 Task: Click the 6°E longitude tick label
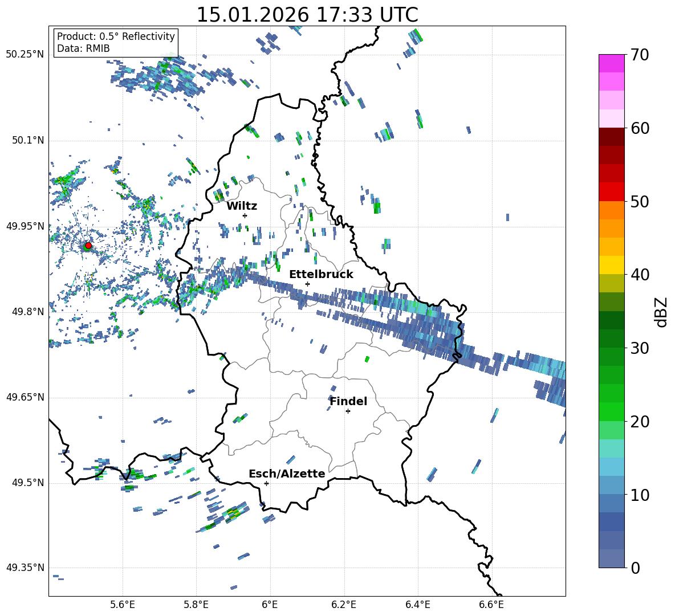[x=270, y=605]
